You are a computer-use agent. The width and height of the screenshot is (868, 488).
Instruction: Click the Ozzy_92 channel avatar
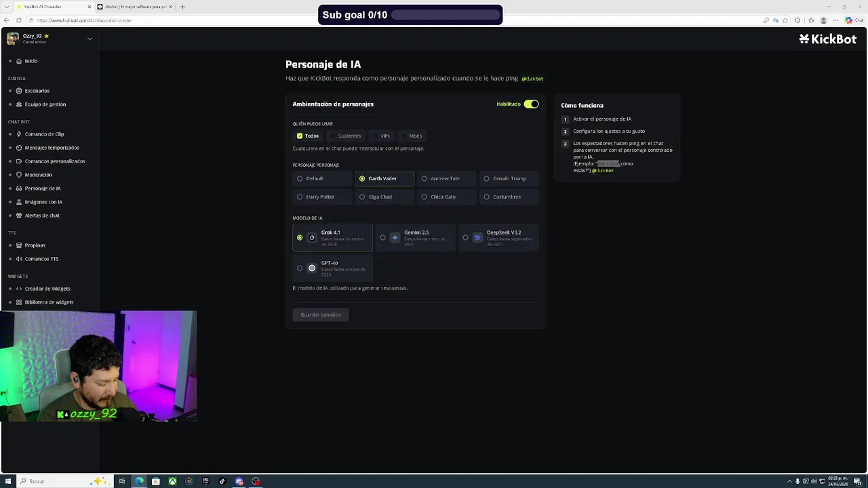click(13, 39)
